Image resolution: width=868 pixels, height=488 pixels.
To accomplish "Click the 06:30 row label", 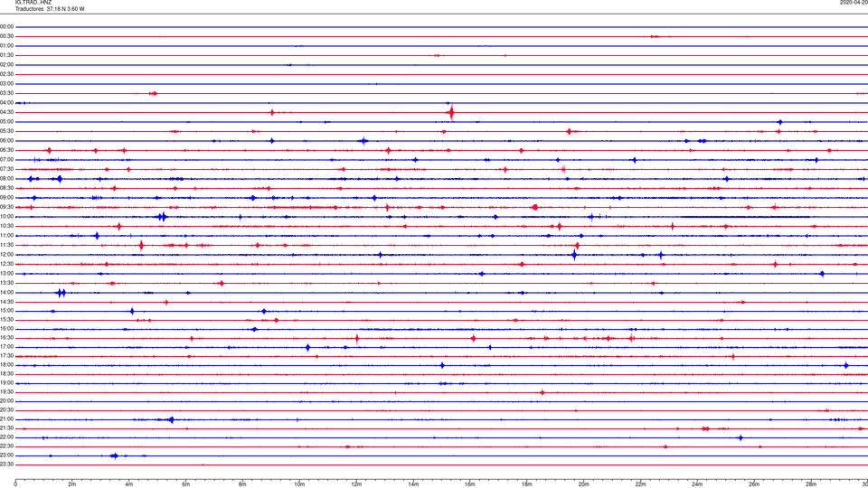I will click(7, 150).
